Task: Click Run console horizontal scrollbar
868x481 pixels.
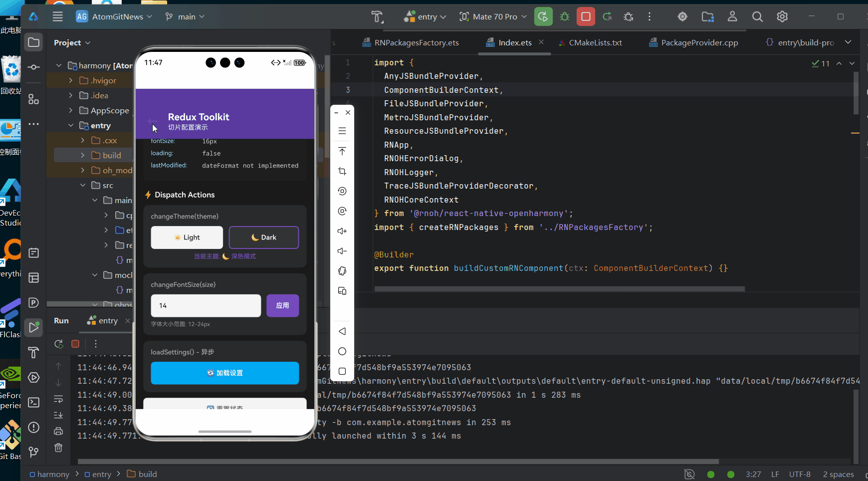Action: (398, 462)
